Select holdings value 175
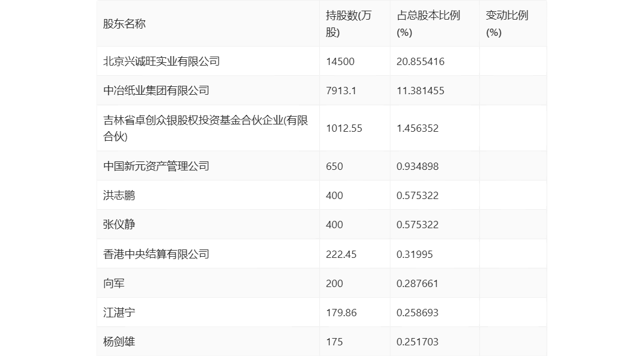This screenshot has width=644, height=356. tap(334, 342)
